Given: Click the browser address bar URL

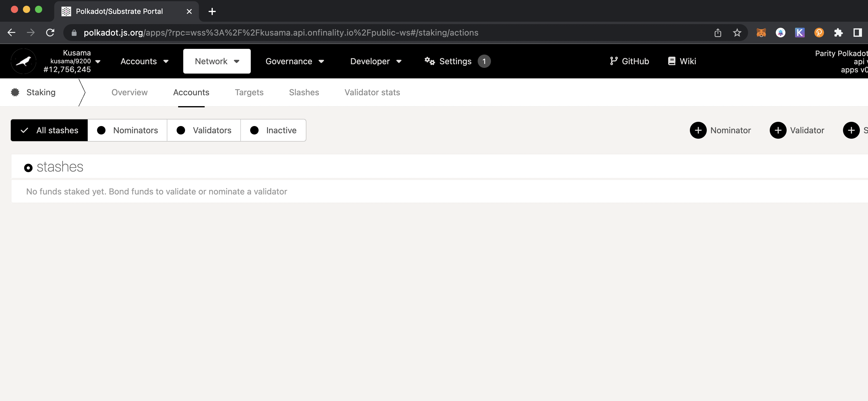Looking at the screenshot, I should tap(281, 33).
